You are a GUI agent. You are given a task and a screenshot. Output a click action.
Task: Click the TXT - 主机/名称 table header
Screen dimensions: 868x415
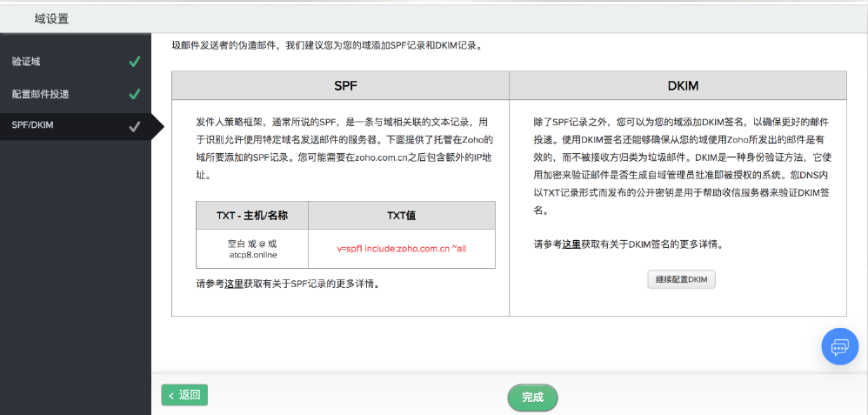click(x=251, y=216)
